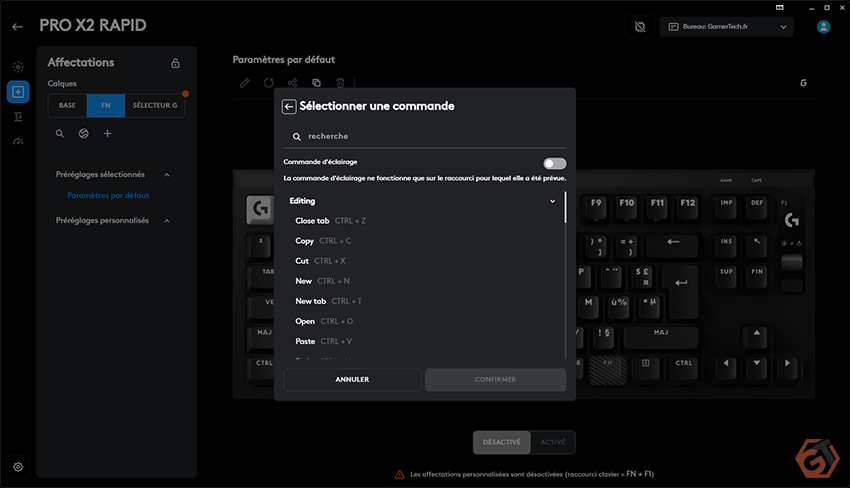
Task: Open the performance gauge sidebar icon
Action: coord(18,142)
